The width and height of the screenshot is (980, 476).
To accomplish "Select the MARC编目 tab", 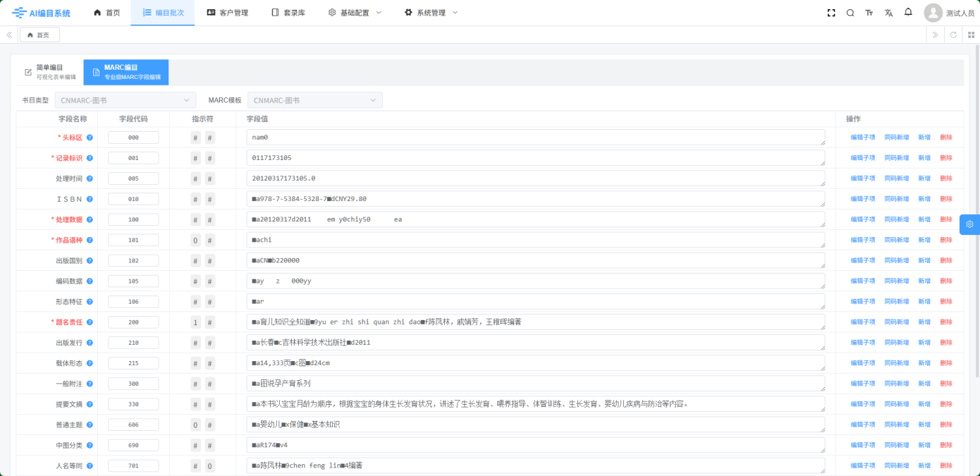I will [x=126, y=72].
